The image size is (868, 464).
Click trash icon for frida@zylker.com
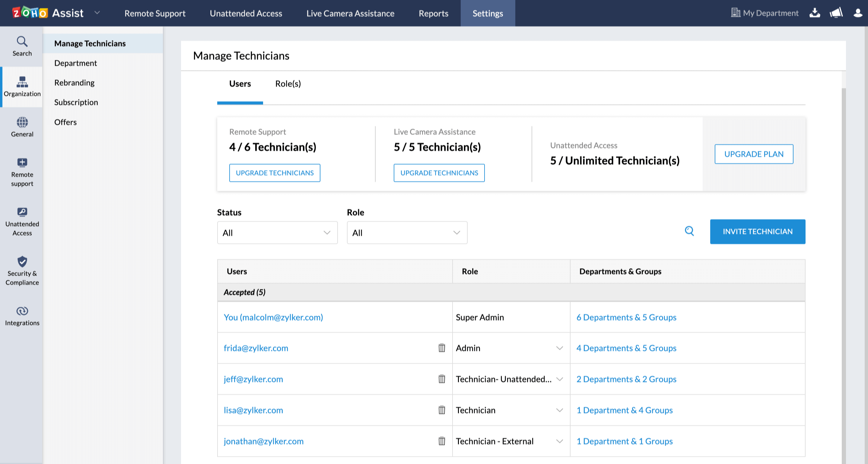(x=441, y=348)
